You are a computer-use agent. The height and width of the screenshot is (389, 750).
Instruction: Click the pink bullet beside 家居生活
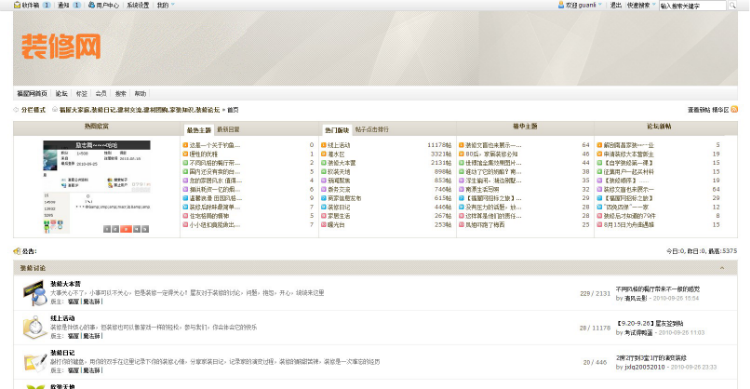pyautogui.click(x=324, y=216)
